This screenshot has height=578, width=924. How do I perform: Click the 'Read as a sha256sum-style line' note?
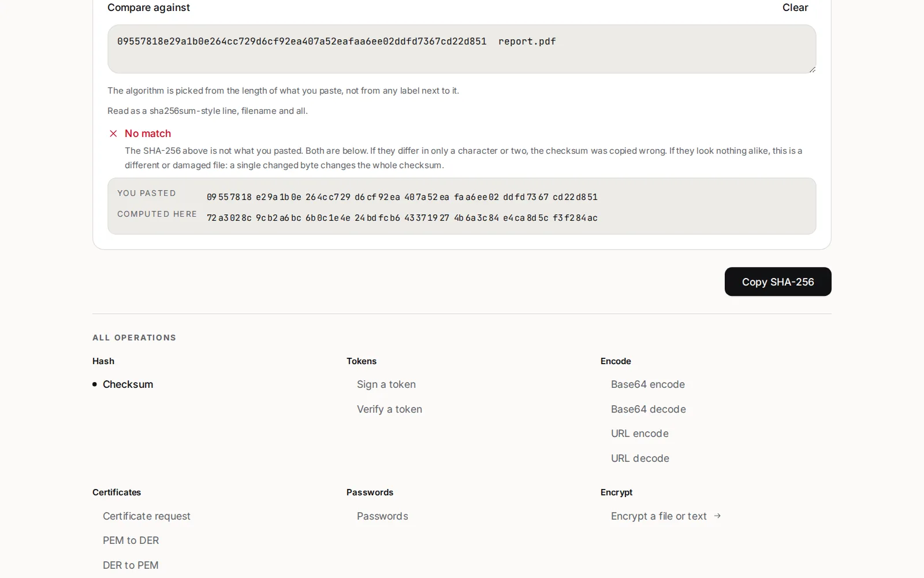pos(207,111)
